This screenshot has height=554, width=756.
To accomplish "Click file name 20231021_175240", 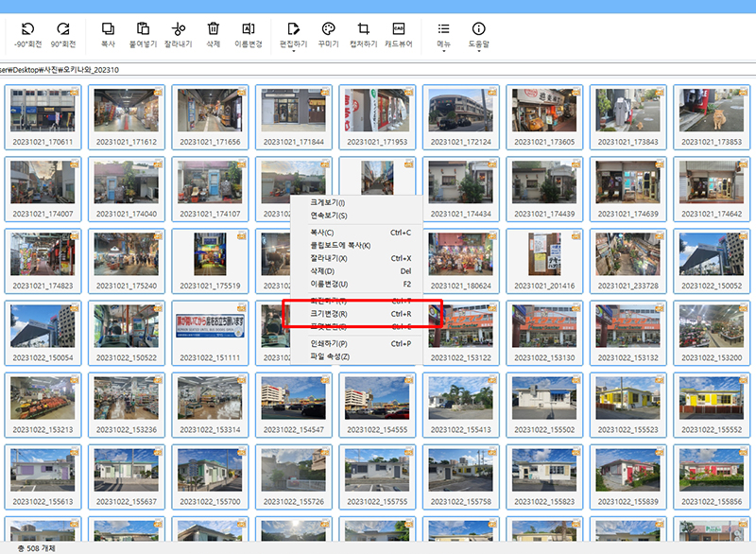I will pyautogui.click(x=127, y=286).
